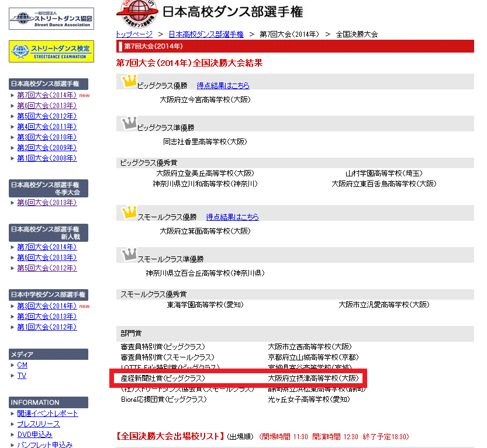
Task: Select text 大阪市立汎愛高等学校(大阪)
Action: pos(384,305)
